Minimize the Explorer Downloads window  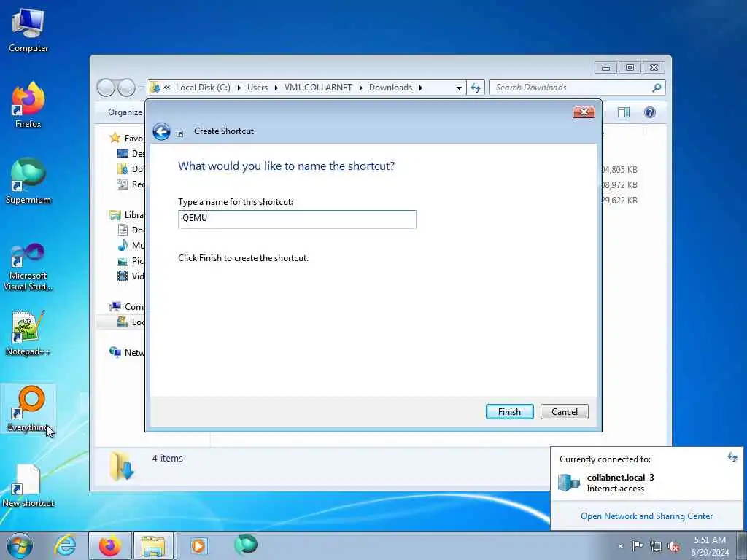[605, 68]
